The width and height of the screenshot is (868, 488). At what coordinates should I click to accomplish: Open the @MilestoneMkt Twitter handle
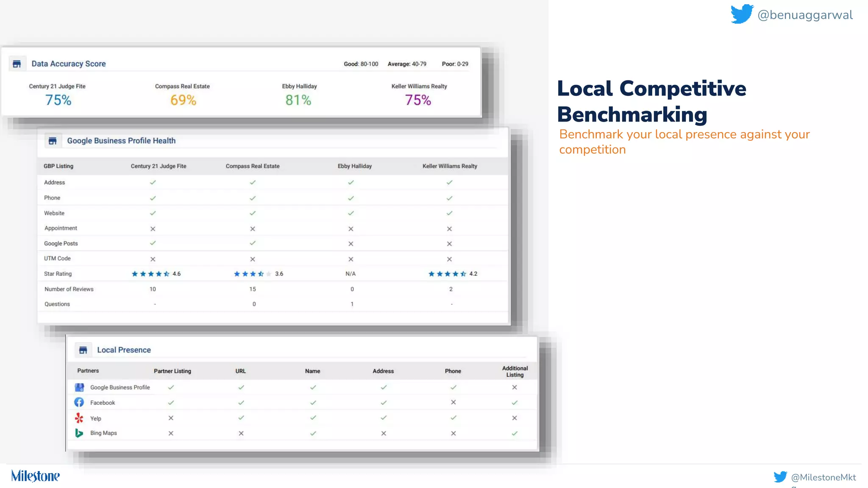pos(823,477)
